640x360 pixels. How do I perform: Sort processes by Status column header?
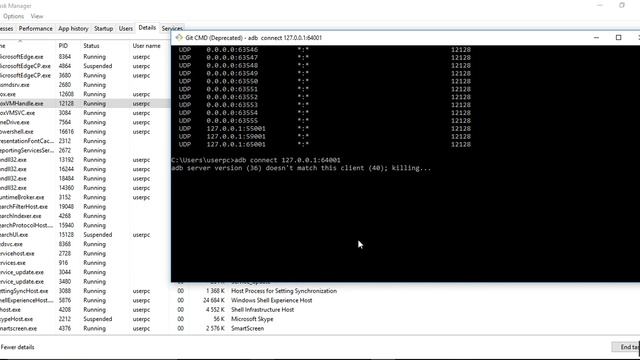pyautogui.click(x=91, y=46)
